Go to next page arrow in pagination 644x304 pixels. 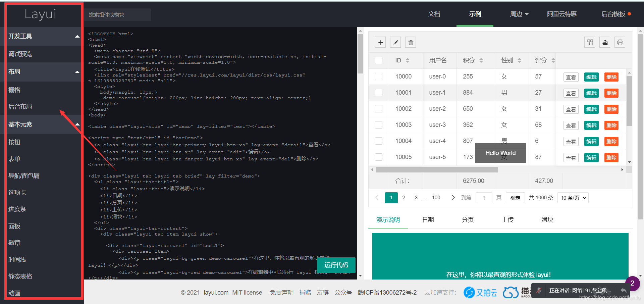(x=453, y=198)
